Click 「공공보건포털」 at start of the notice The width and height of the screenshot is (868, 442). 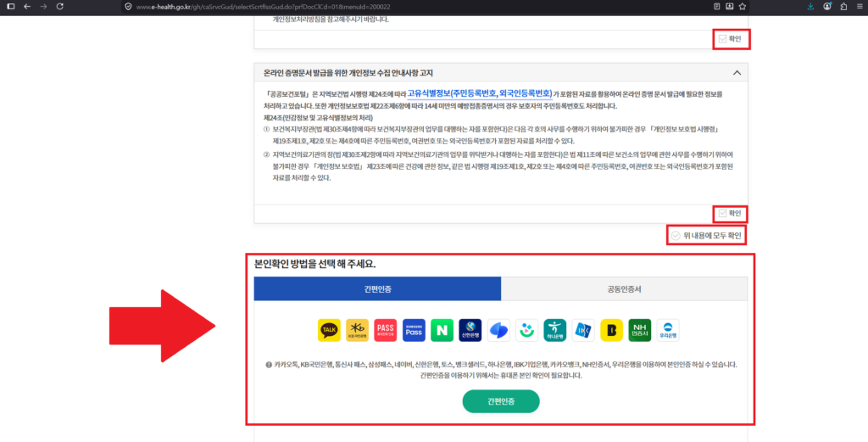coord(287,93)
